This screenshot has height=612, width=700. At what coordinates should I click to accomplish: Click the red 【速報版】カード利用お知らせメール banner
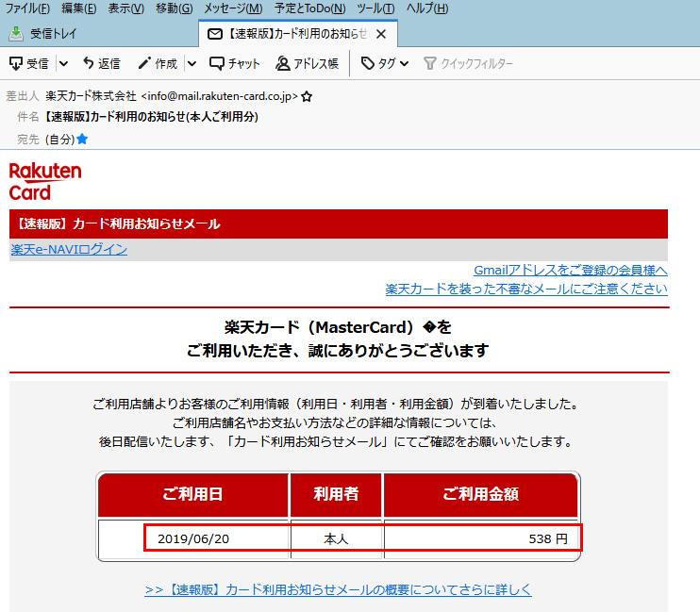pyautogui.click(x=339, y=223)
